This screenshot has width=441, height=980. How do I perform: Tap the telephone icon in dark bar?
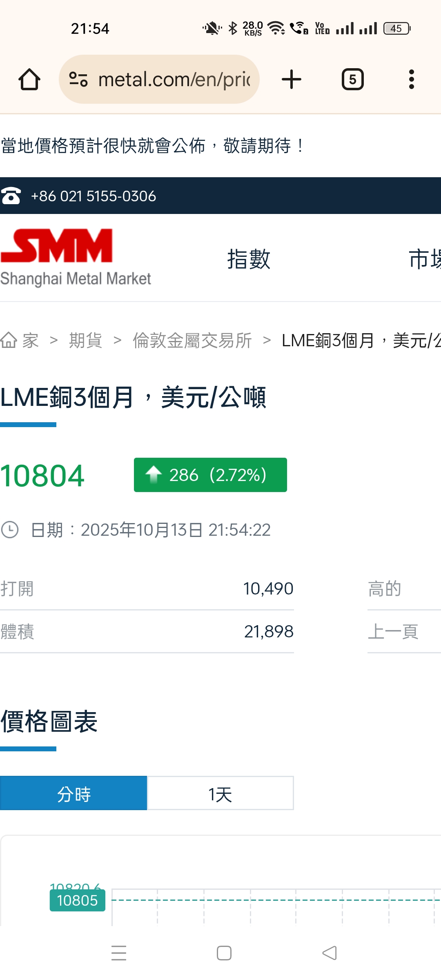pos(11,196)
